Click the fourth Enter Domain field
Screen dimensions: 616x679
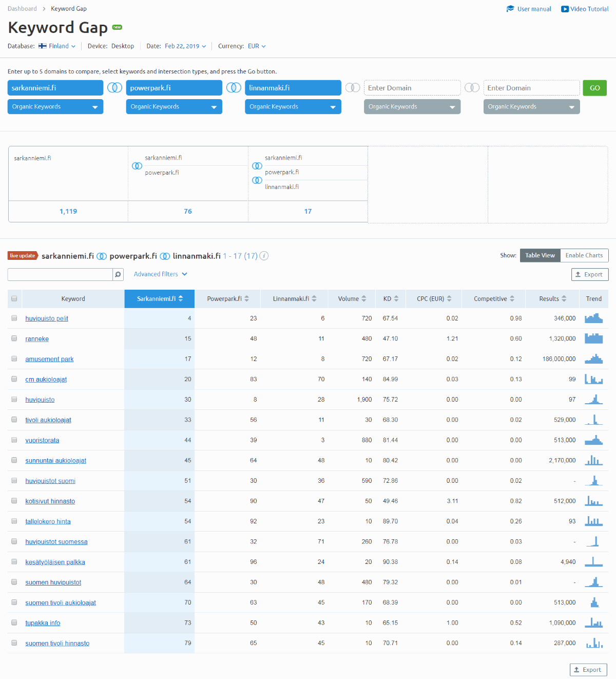[x=412, y=88]
